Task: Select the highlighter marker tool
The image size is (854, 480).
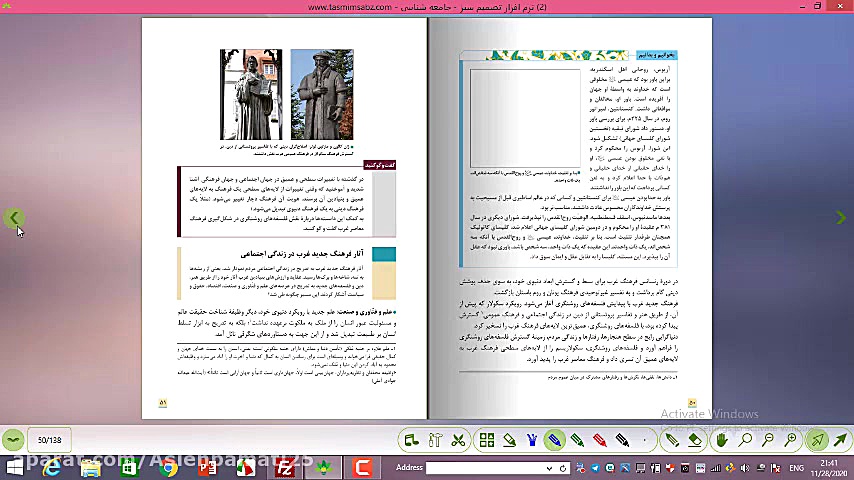Action: coord(509,440)
